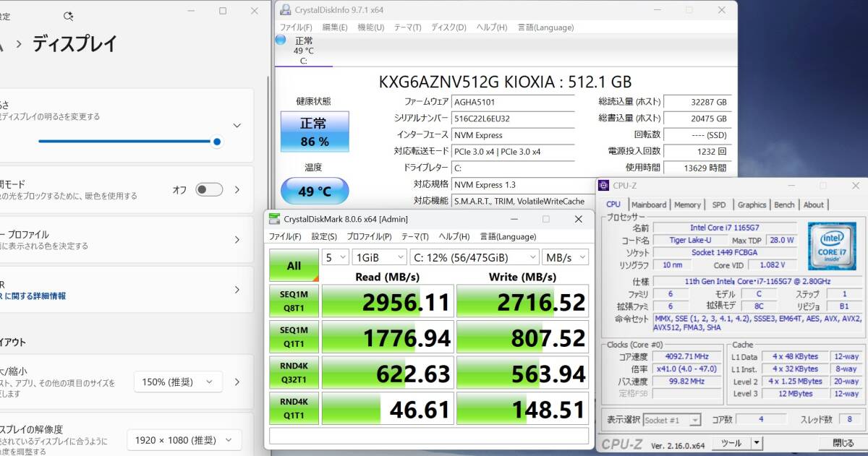Run the SEQ1M Q1T1 test button
The width and height of the screenshot is (868, 456).
pos(294,337)
